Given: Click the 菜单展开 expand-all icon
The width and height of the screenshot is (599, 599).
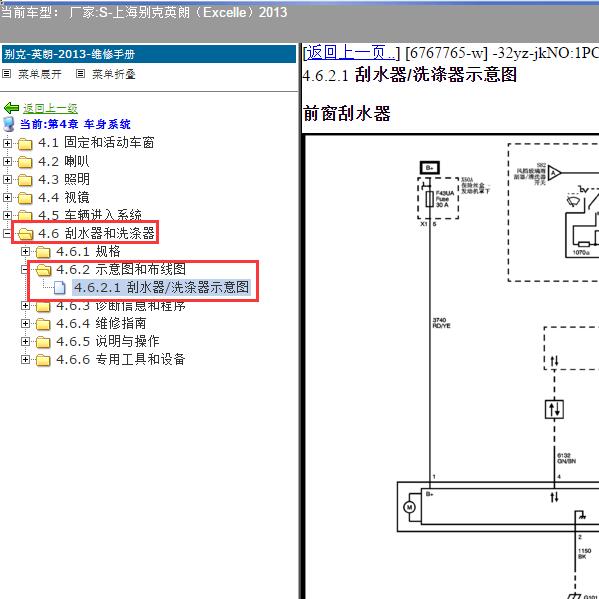Looking at the screenshot, I should (x=6, y=74).
